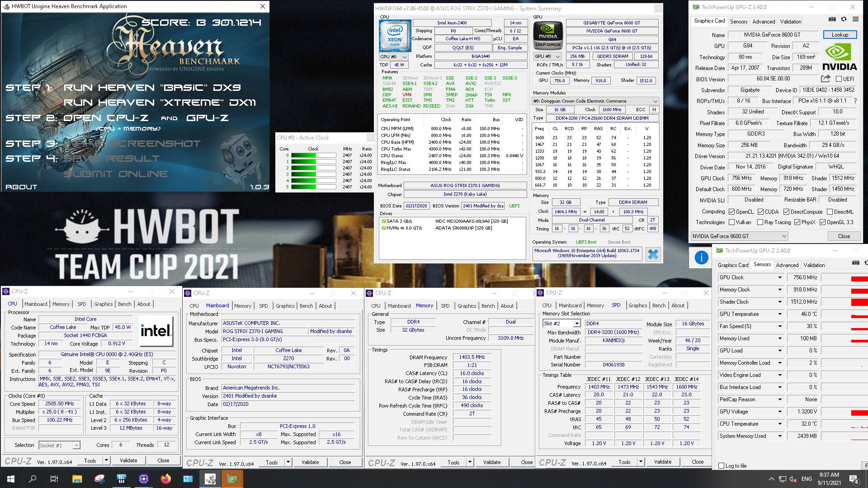Toggle Vulkan checkbox

731,222
